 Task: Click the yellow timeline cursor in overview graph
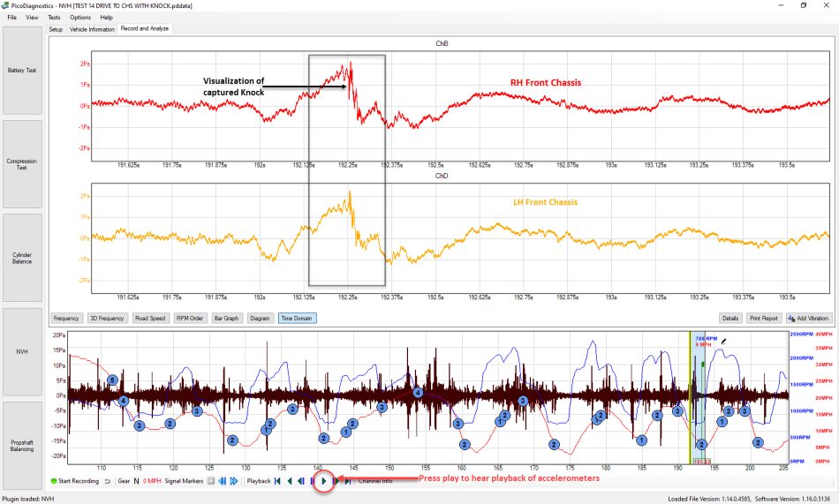click(x=691, y=397)
